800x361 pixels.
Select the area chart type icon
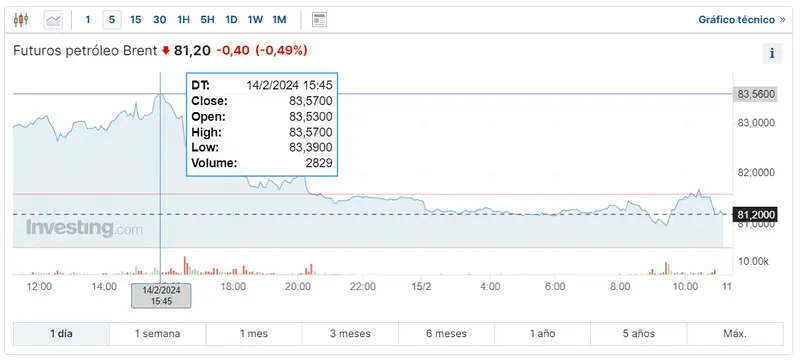tap(54, 20)
